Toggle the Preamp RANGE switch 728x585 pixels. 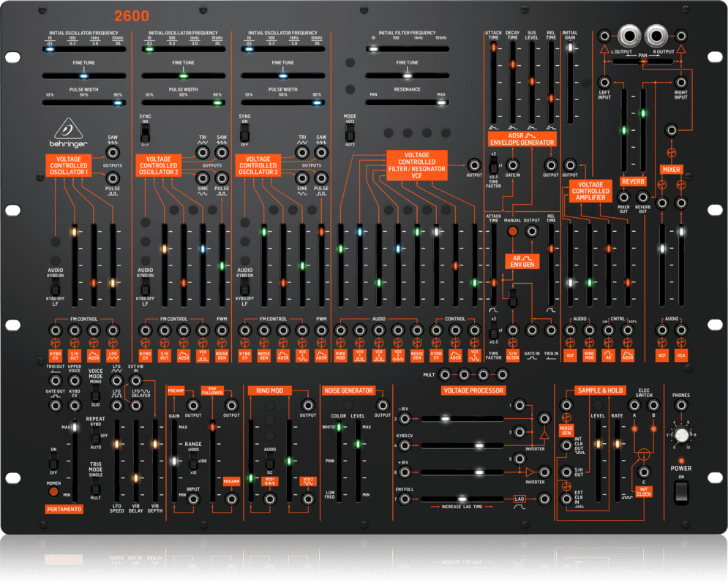(193, 461)
